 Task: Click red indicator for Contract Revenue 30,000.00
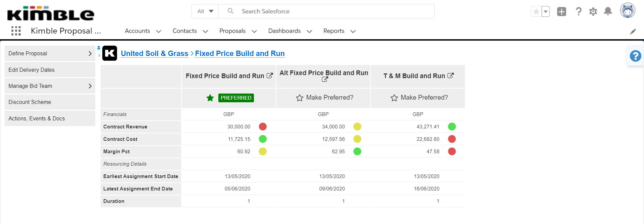[263, 126]
